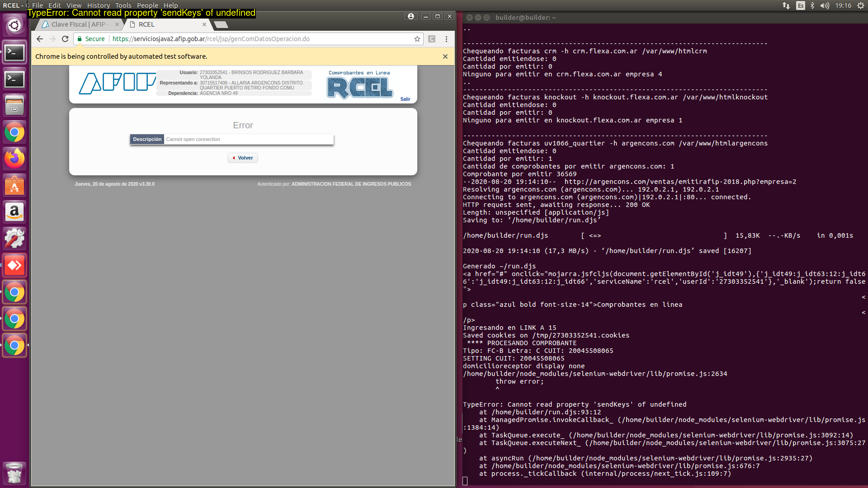Click the RCEL Comprobantes en Linea logo

pyautogui.click(x=360, y=85)
